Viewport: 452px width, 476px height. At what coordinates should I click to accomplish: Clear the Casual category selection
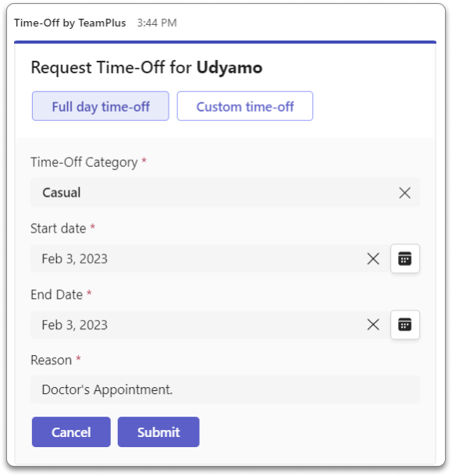(404, 193)
